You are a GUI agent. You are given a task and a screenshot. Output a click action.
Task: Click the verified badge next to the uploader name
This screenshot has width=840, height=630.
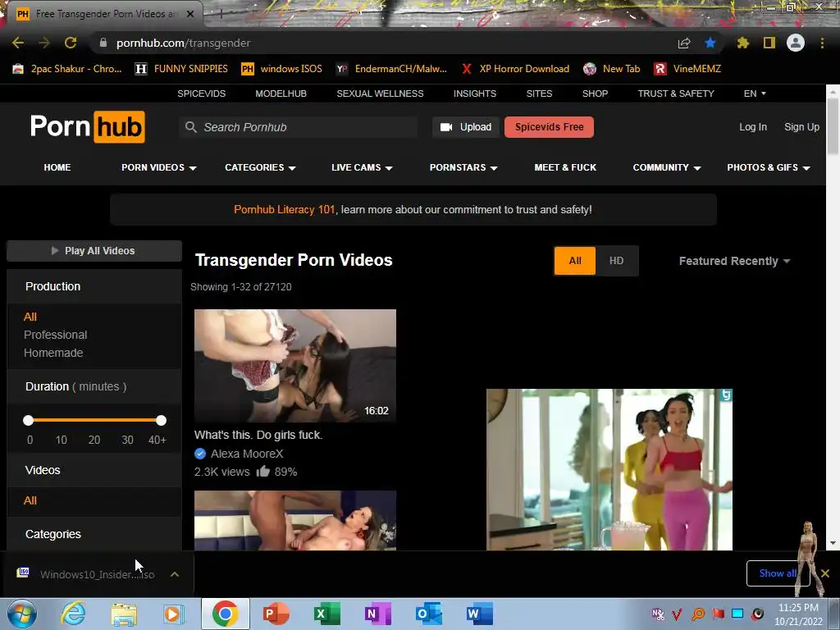pyautogui.click(x=200, y=454)
